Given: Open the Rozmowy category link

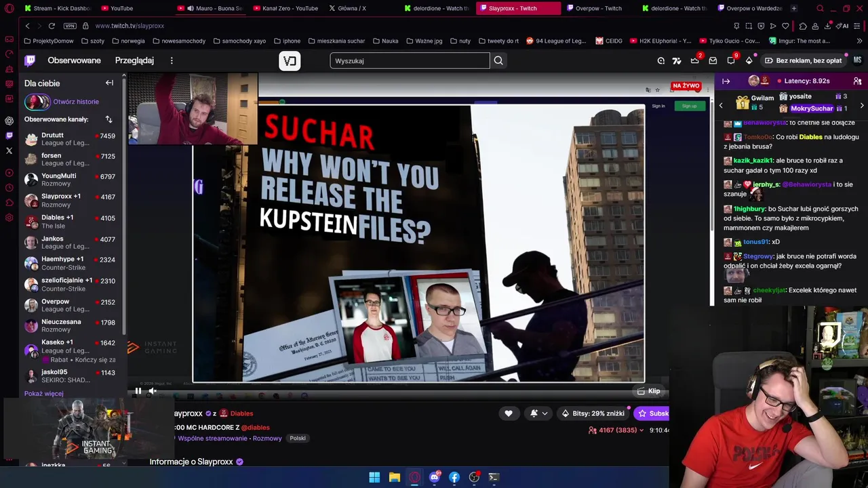Looking at the screenshot, I should point(267,439).
